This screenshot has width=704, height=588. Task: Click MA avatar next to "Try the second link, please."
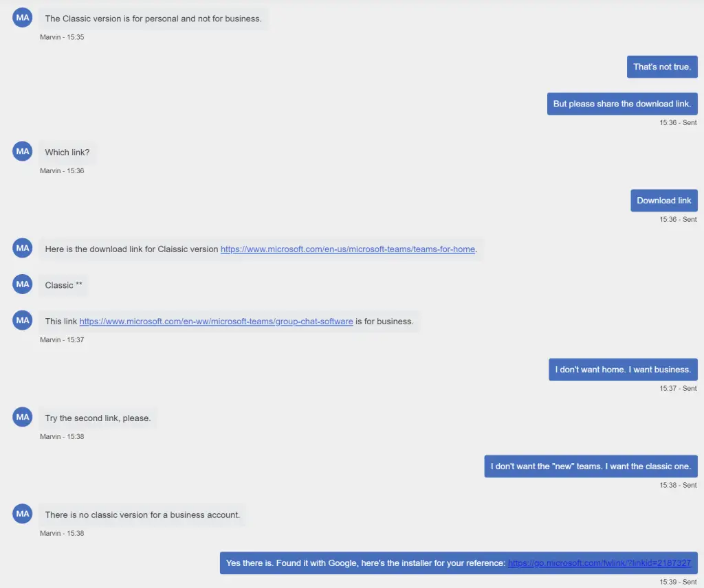pos(23,417)
